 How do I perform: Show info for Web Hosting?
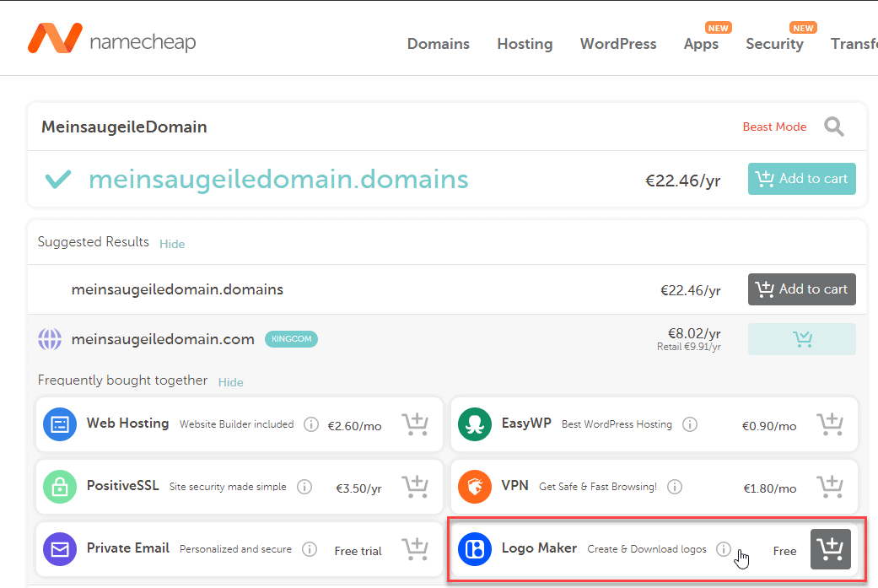click(310, 424)
